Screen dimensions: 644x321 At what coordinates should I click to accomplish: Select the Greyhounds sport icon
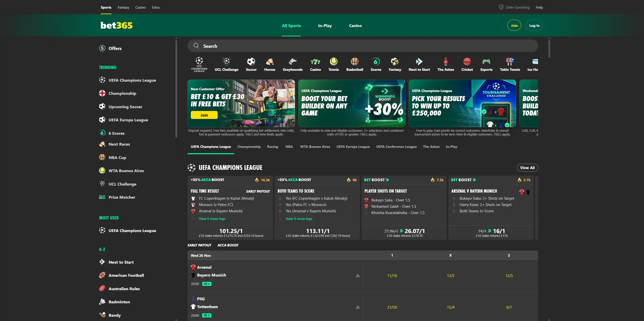pyautogui.click(x=292, y=64)
